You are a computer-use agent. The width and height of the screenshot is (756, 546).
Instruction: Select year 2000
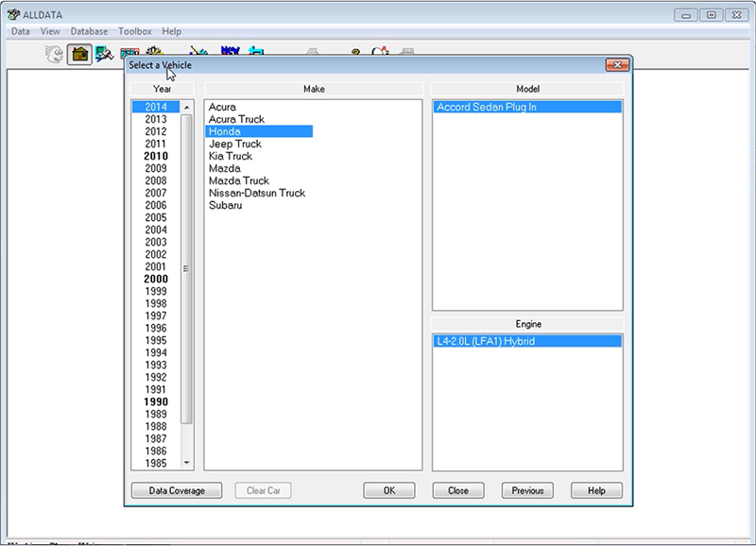156,279
